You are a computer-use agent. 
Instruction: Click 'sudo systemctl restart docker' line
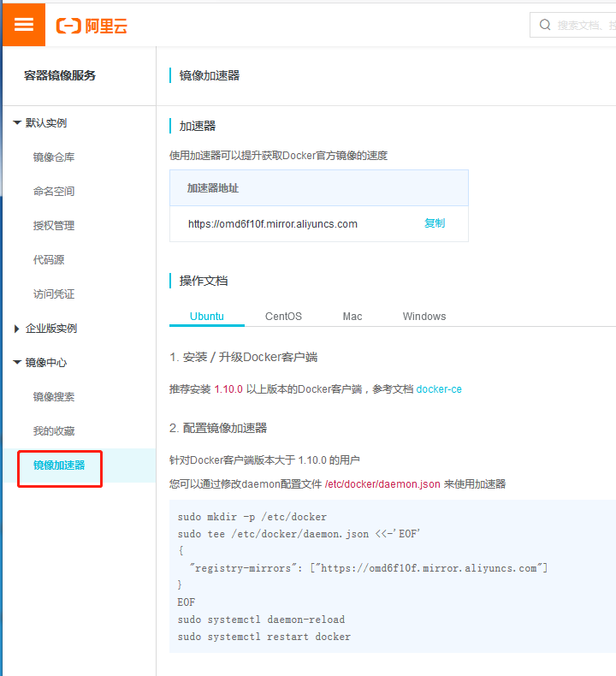(264, 637)
